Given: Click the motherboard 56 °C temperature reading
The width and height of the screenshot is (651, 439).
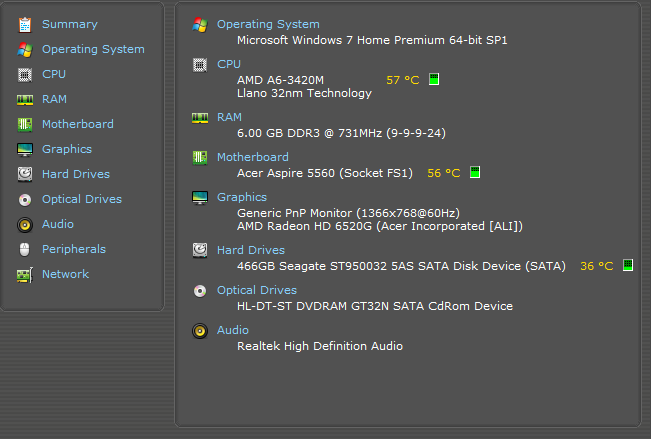Looking at the screenshot, I should coord(443,173).
